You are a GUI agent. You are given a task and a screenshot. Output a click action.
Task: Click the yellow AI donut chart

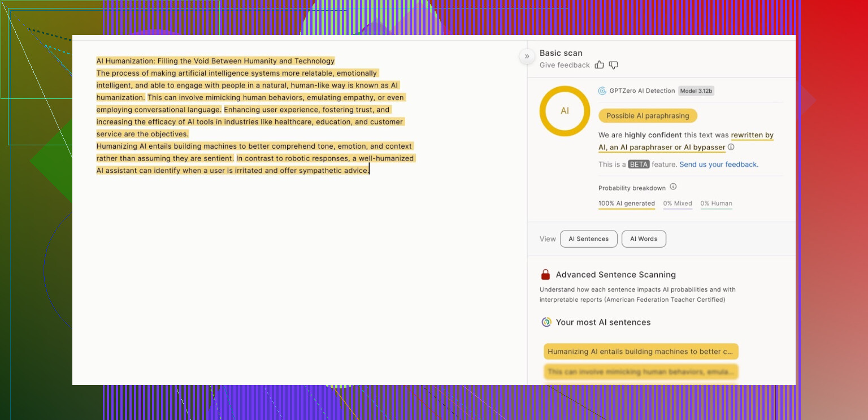(x=565, y=111)
